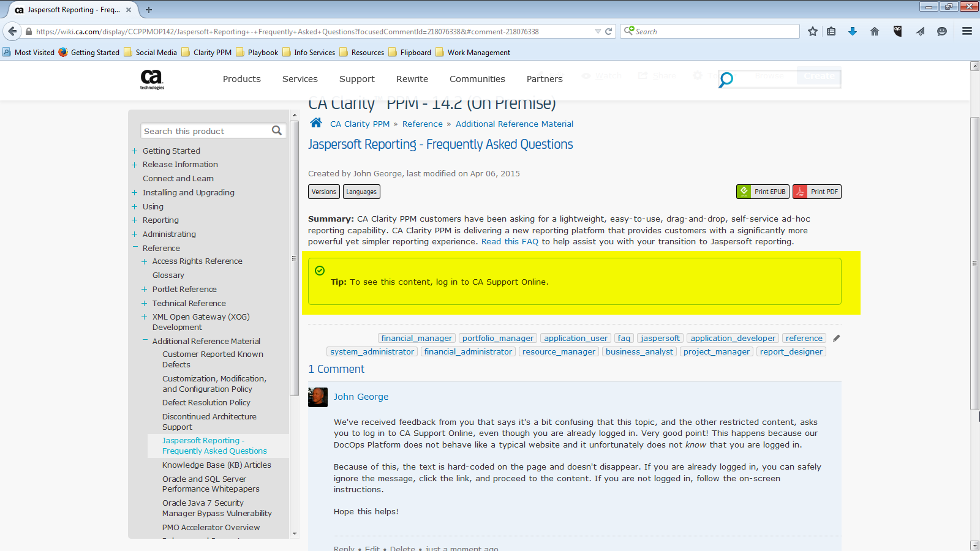Expand the Release Information tree node
This screenshot has height=551, width=980.
tap(134, 165)
